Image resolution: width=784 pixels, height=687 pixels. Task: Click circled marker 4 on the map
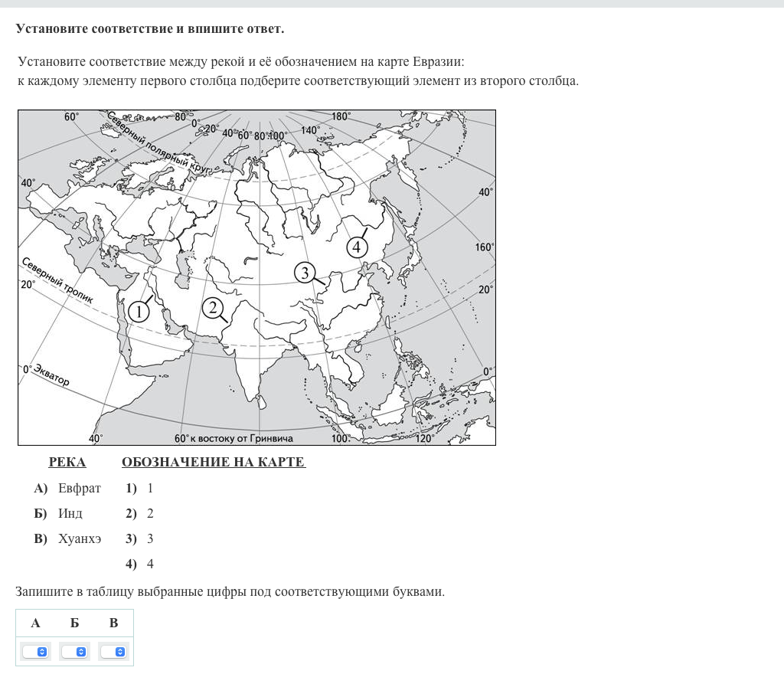click(357, 247)
